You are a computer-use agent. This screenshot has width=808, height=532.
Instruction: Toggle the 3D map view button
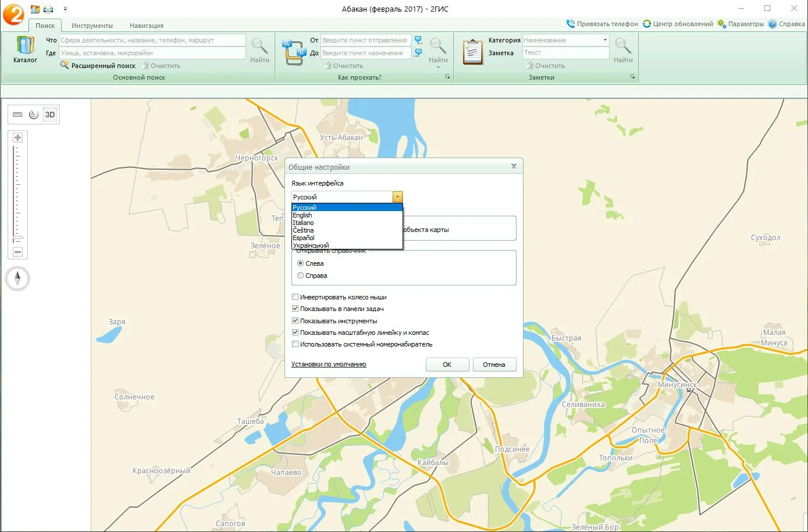coord(50,115)
